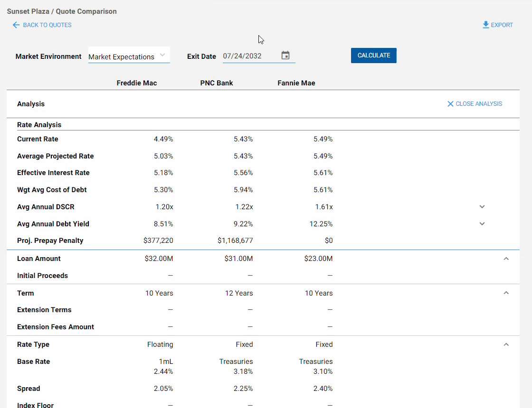Click the Effective Interest Rate label
532x408 pixels.
click(x=54, y=173)
